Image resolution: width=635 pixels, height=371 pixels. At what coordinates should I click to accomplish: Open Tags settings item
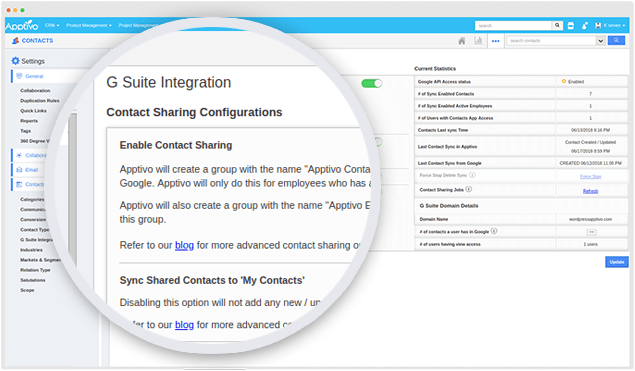26,131
